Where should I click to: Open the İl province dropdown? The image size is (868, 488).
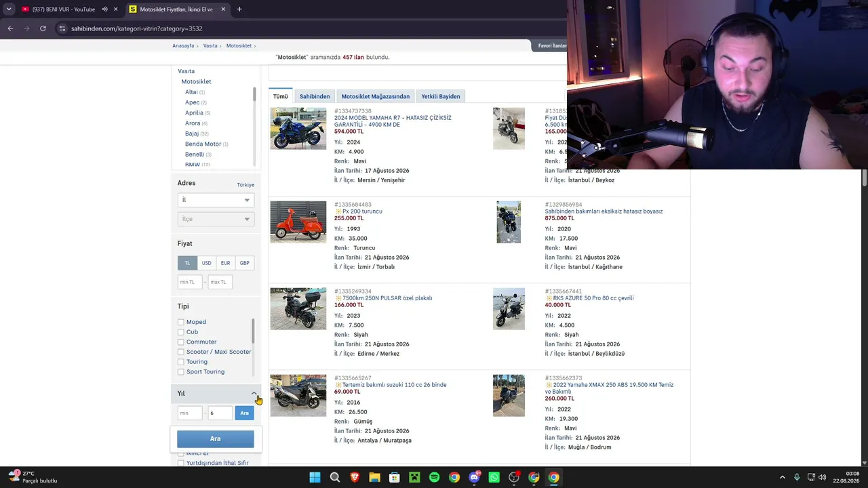tap(216, 200)
